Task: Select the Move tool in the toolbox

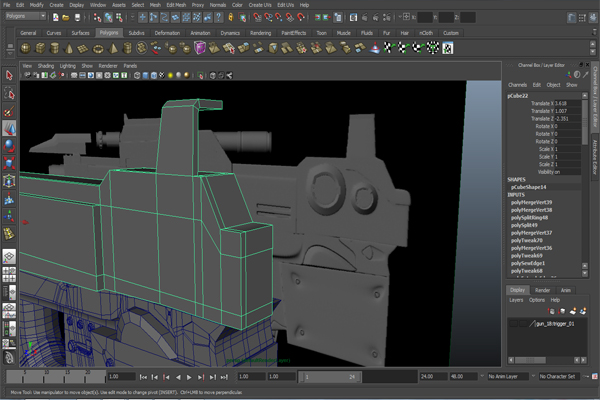Action: tap(9, 128)
